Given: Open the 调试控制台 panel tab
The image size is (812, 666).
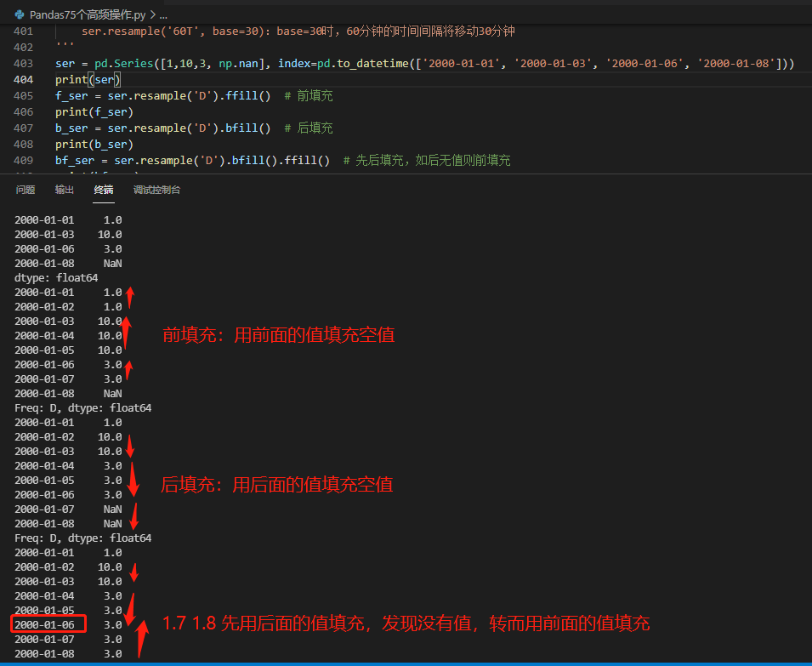Looking at the screenshot, I should [156, 190].
